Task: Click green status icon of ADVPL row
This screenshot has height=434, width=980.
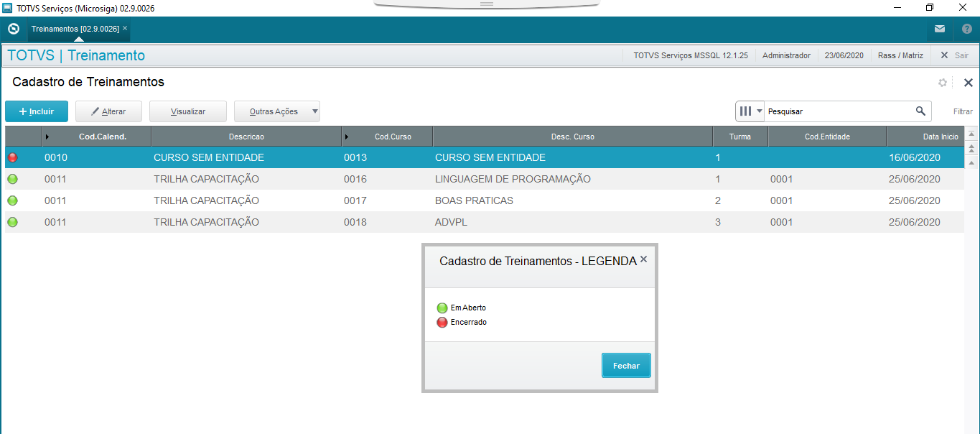Action: [12, 222]
